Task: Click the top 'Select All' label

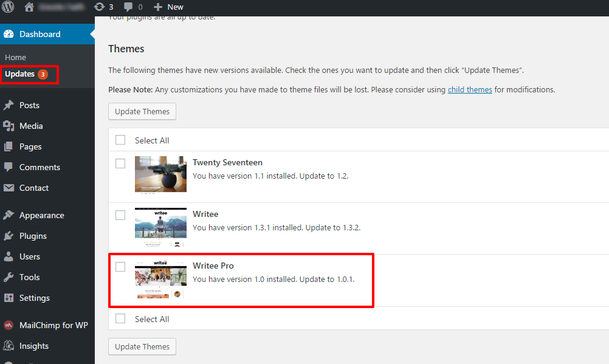Action: [152, 140]
